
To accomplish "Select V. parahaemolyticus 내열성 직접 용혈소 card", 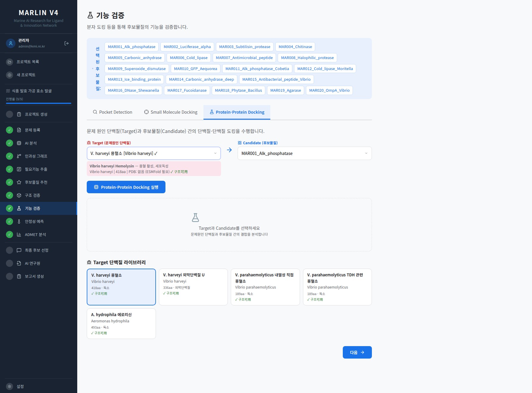I will (x=265, y=287).
